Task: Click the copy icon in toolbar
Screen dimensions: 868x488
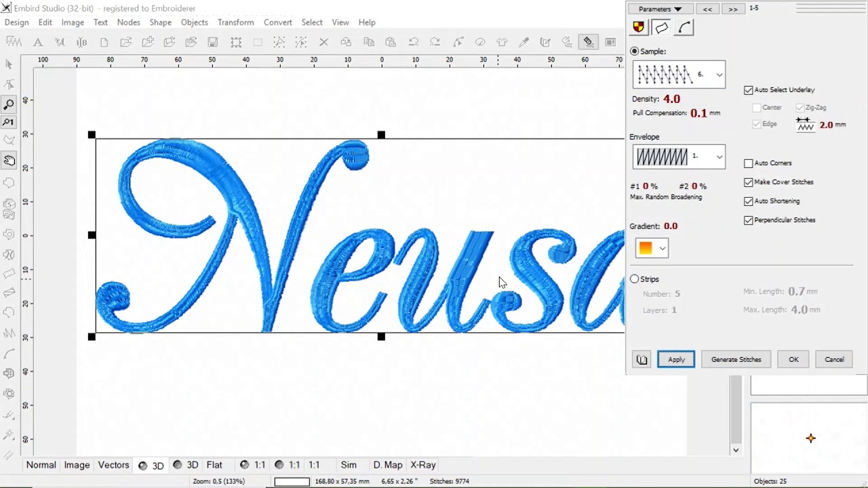Action: pos(368,42)
